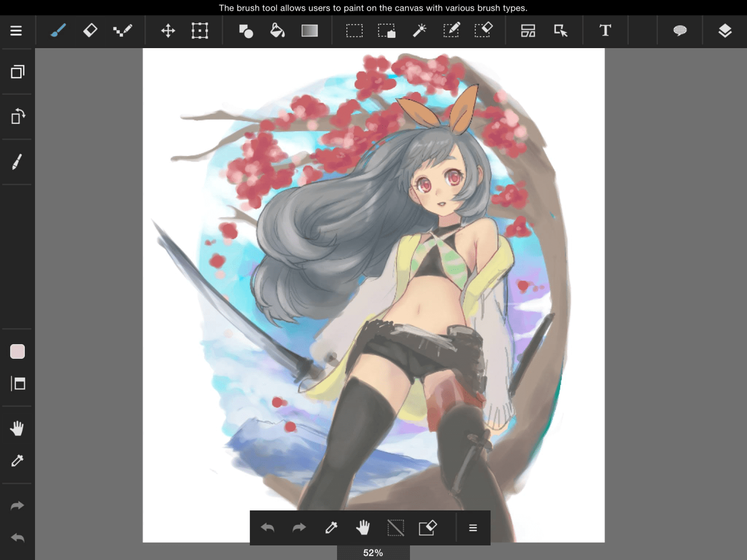This screenshot has width=747, height=560.
Task: Expand the floating shortcut bar menu
Action: [473, 528]
